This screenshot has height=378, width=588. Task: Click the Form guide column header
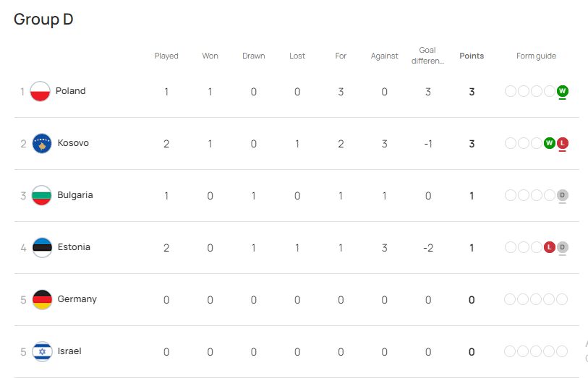pyautogui.click(x=536, y=56)
